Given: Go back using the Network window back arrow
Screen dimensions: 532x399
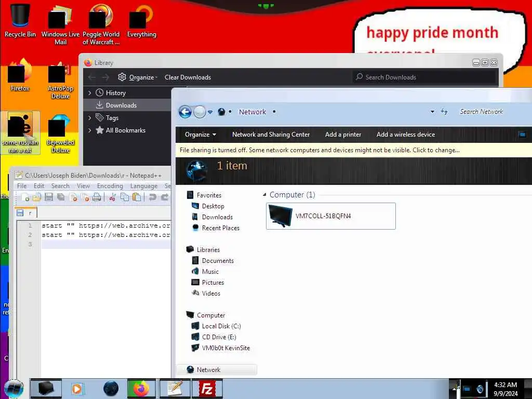Looking at the screenshot, I should pyautogui.click(x=185, y=112).
